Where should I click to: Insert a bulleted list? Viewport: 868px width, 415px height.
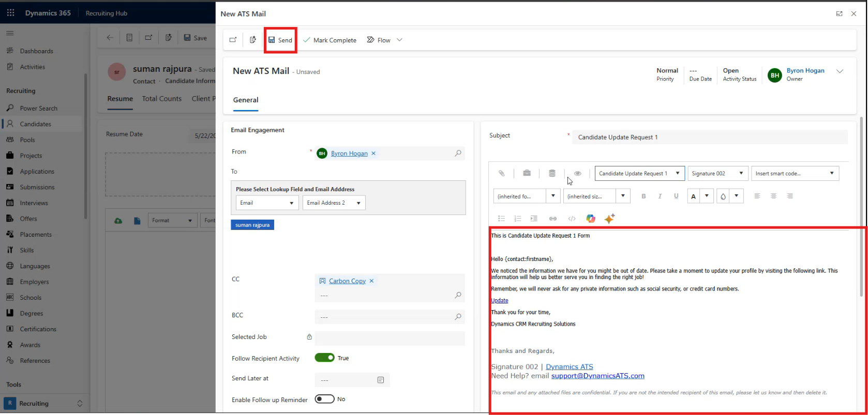tap(501, 219)
